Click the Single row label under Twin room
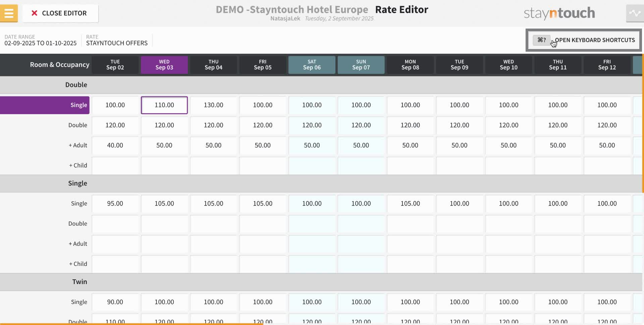Image resolution: width=644 pixels, height=325 pixels. click(79, 302)
